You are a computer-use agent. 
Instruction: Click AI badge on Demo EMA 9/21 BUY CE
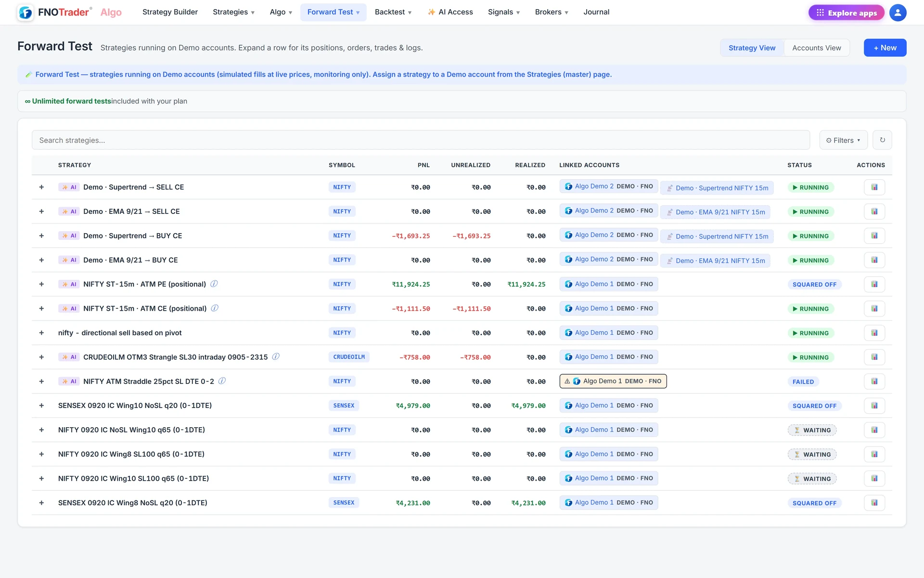coord(69,260)
